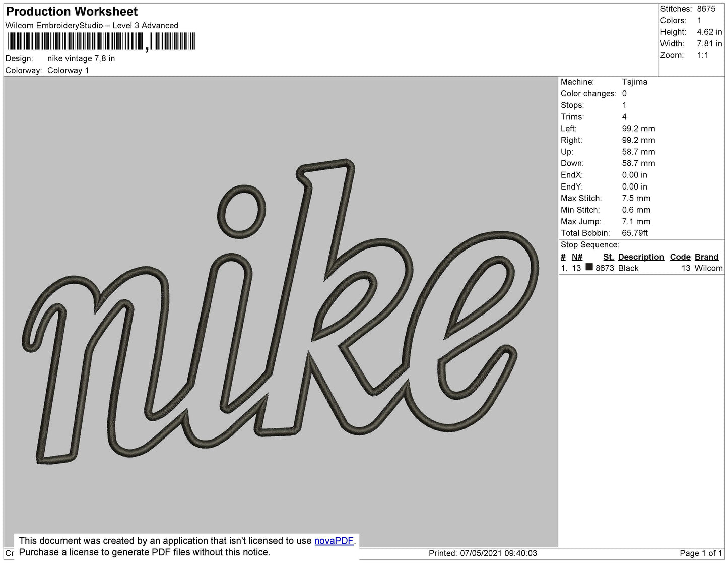Select the Up value '58.7 mm'

click(x=639, y=152)
